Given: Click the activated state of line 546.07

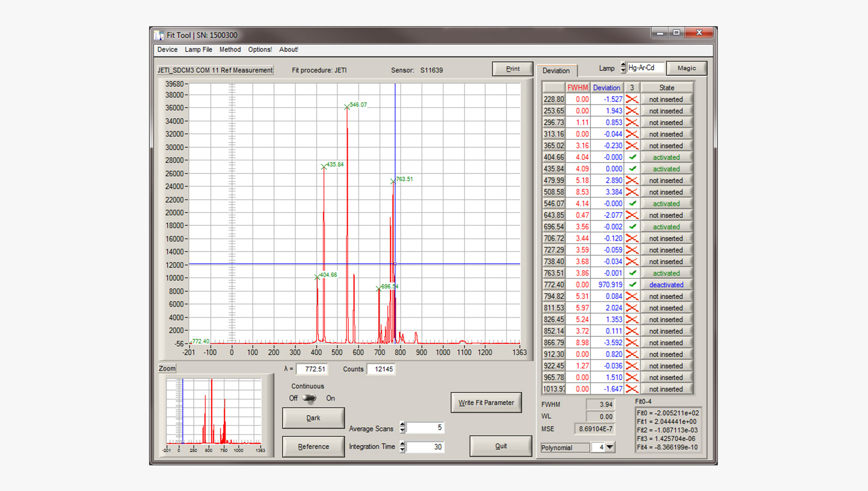Looking at the screenshot, I should 666,203.
